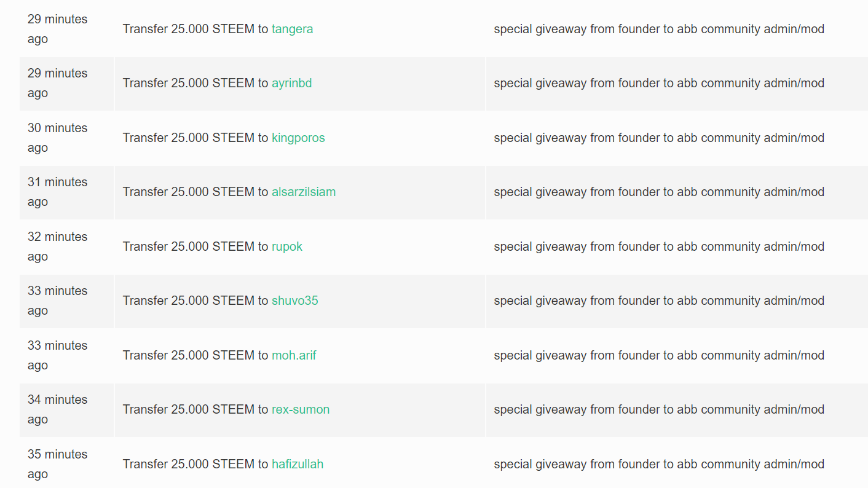Go to the moh.arif account link

pyautogui.click(x=294, y=355)
